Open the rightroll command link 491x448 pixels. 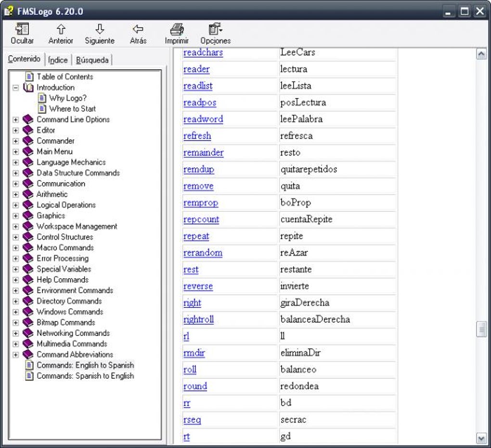click(198, 320)
